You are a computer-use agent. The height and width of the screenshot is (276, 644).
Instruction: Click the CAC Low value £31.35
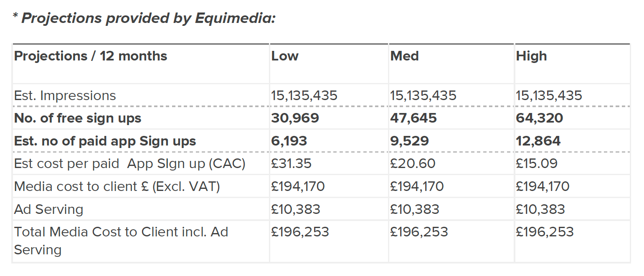coord(291,164)
